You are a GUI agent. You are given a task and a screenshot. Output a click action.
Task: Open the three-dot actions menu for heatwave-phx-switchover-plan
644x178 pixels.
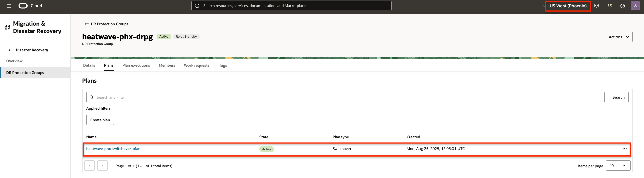click(x=625, y=149)
